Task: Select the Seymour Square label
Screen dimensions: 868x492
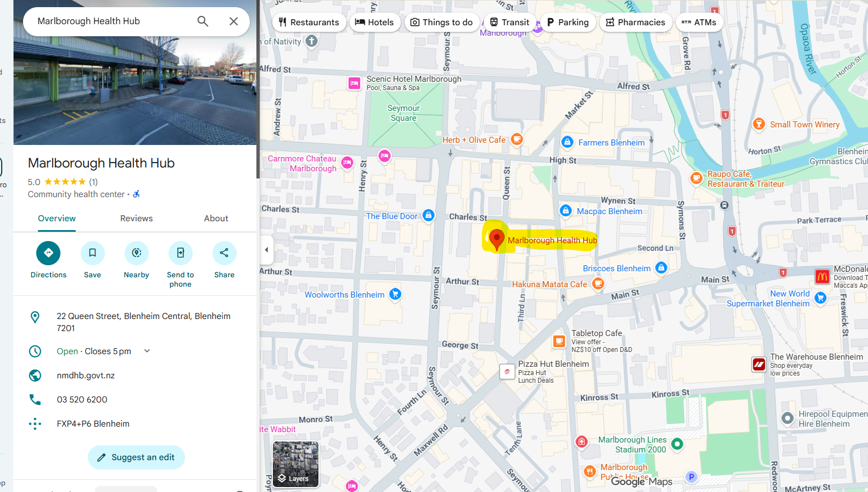Action: [404, 113]
